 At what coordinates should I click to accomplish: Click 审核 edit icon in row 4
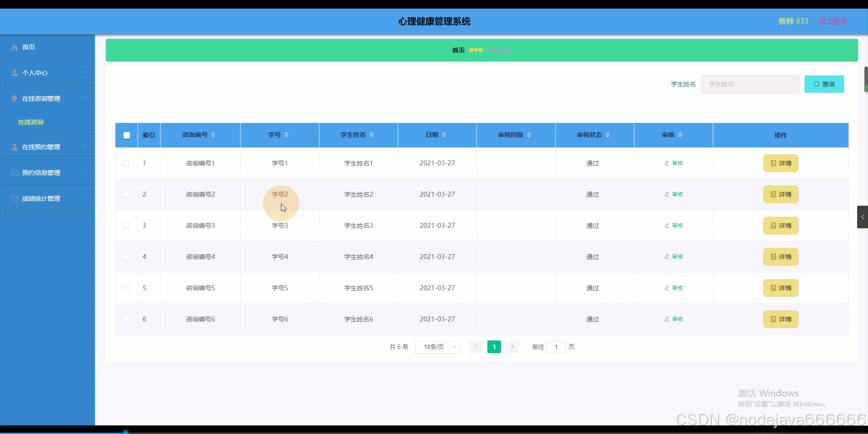[667, 257]
